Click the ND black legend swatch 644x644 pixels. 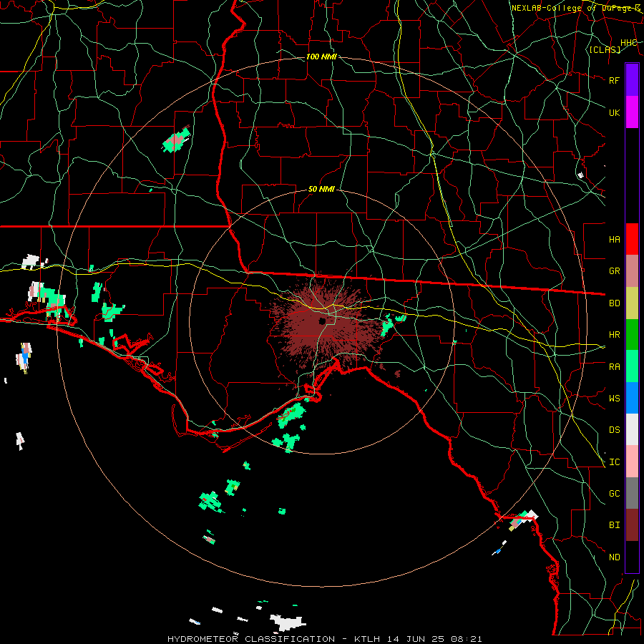pyautogui.click(x=632, y=557)
